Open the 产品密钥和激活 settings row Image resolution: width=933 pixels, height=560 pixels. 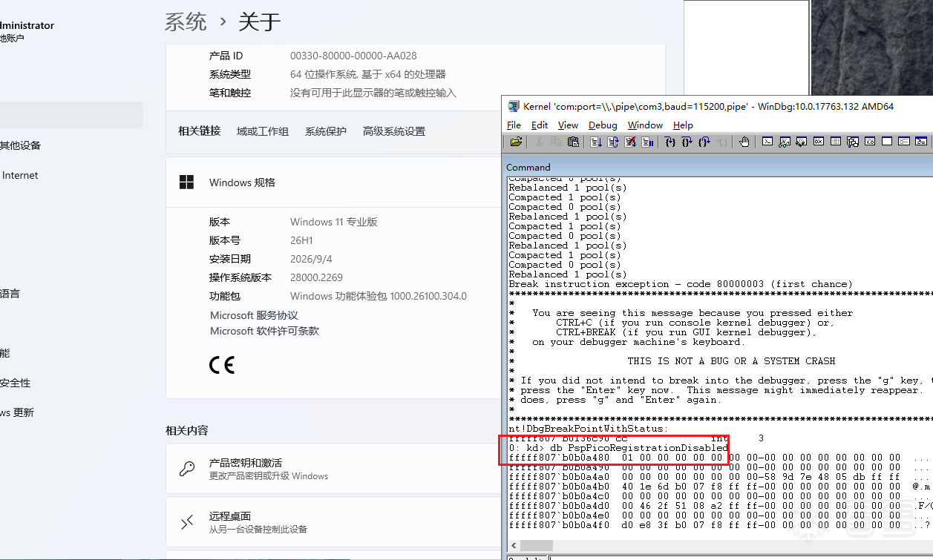tap(334, 469)
